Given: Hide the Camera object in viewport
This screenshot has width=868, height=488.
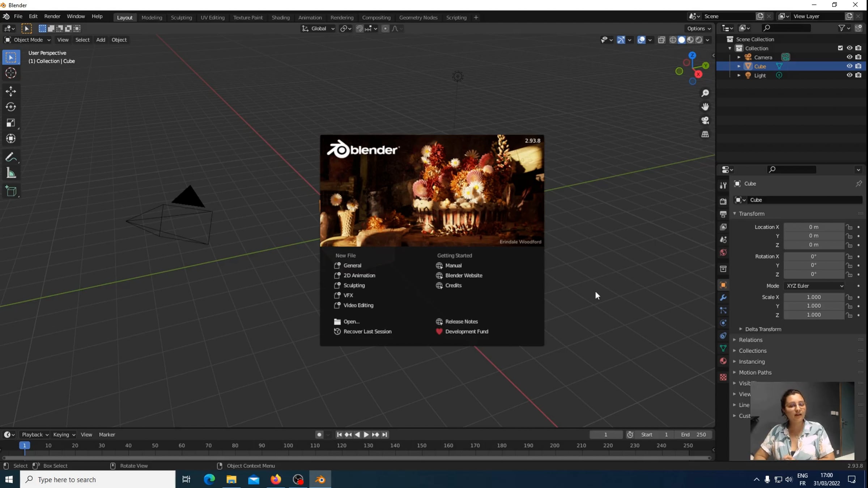Looking at the screenshot, I should (849, 57).
